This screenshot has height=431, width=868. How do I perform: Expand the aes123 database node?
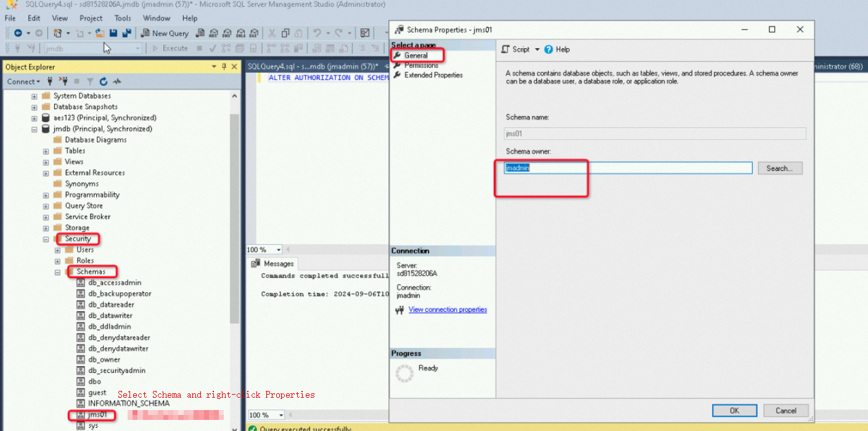point(35,118)
